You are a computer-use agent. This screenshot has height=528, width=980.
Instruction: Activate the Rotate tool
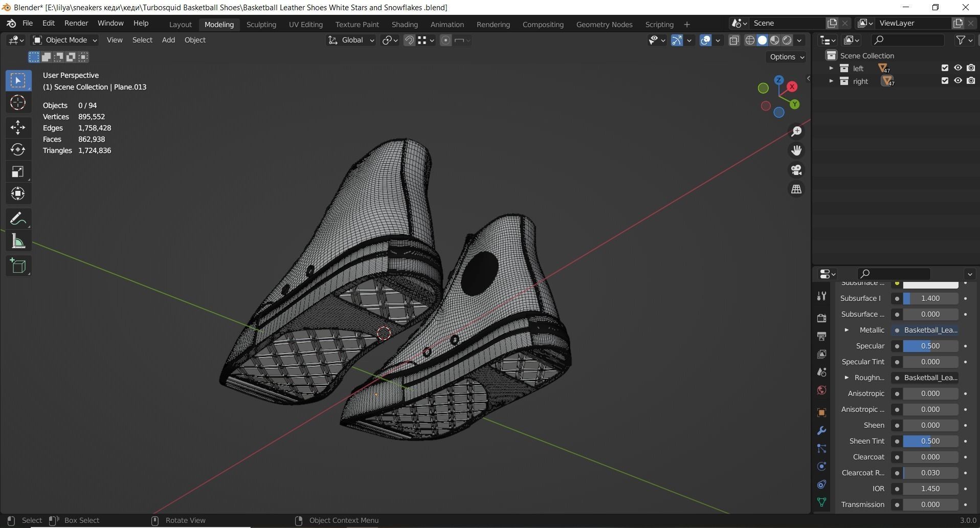point(18,149)
